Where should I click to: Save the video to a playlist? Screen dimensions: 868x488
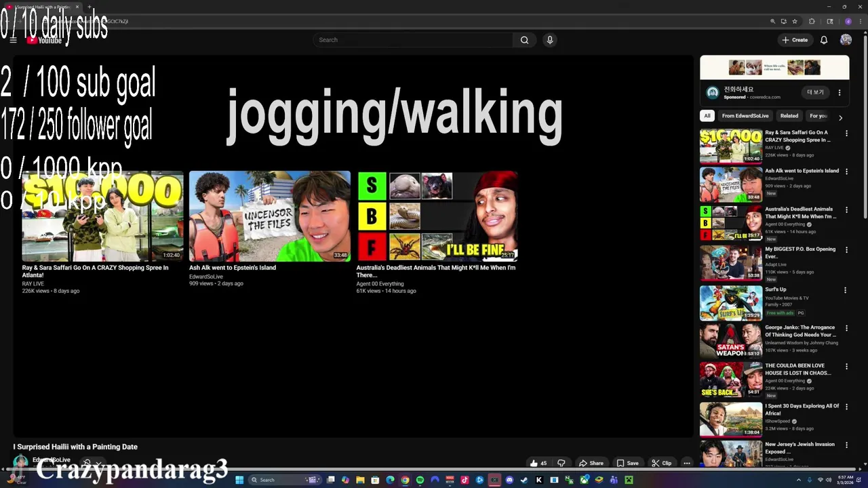tap(627, 463)
